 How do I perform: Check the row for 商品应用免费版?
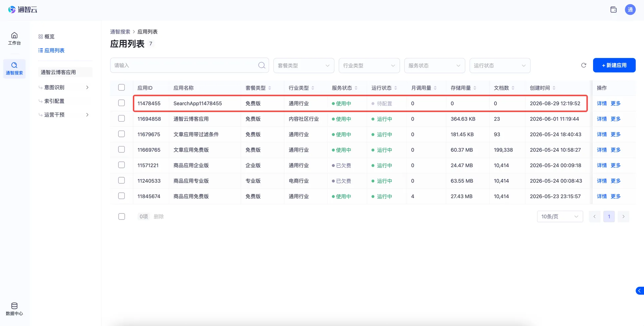coord(121,196)
